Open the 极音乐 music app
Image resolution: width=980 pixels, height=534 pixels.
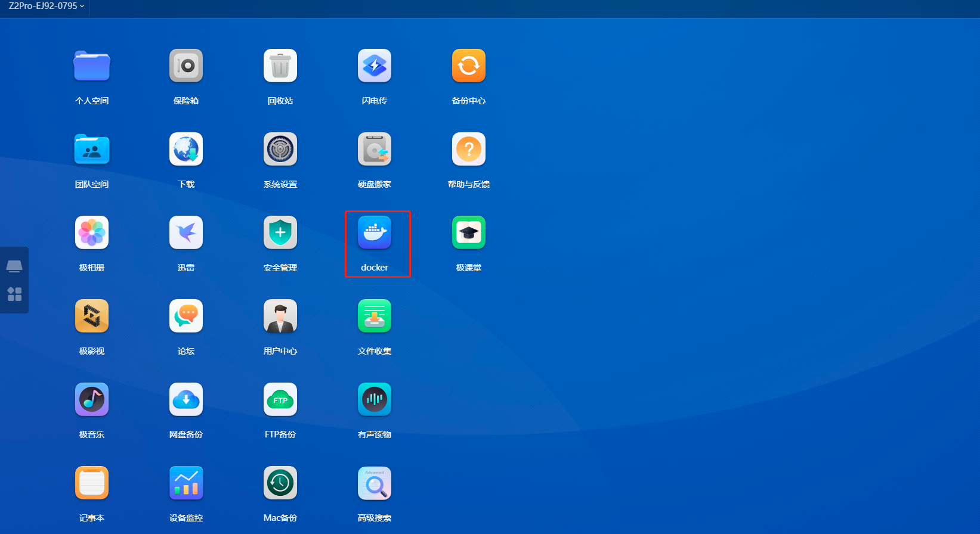coord(92,399)
